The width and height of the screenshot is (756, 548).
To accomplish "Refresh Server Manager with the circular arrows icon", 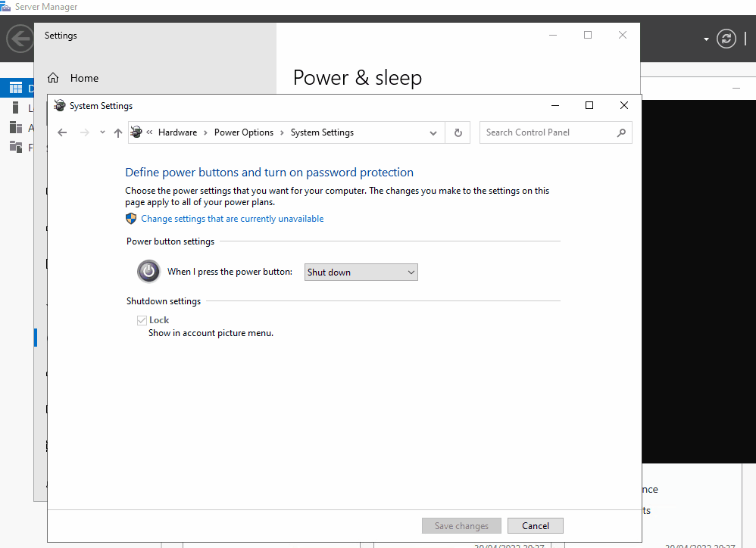I will (726, 39).
